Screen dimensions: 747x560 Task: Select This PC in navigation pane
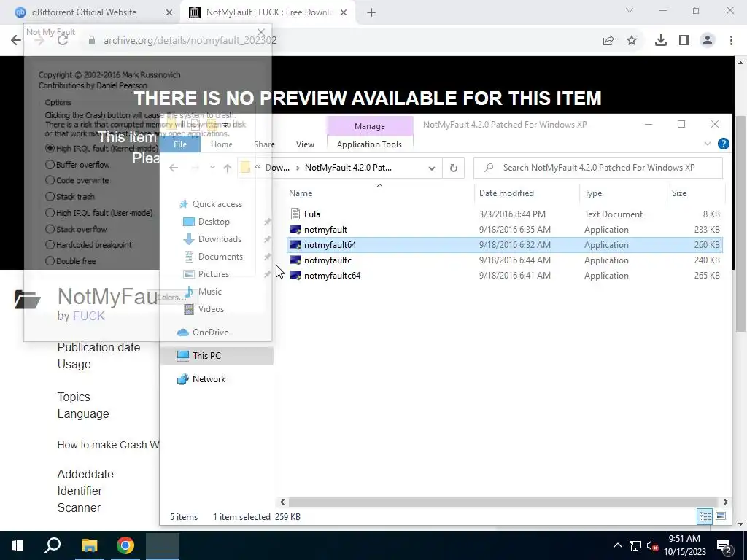click(217, 356)
